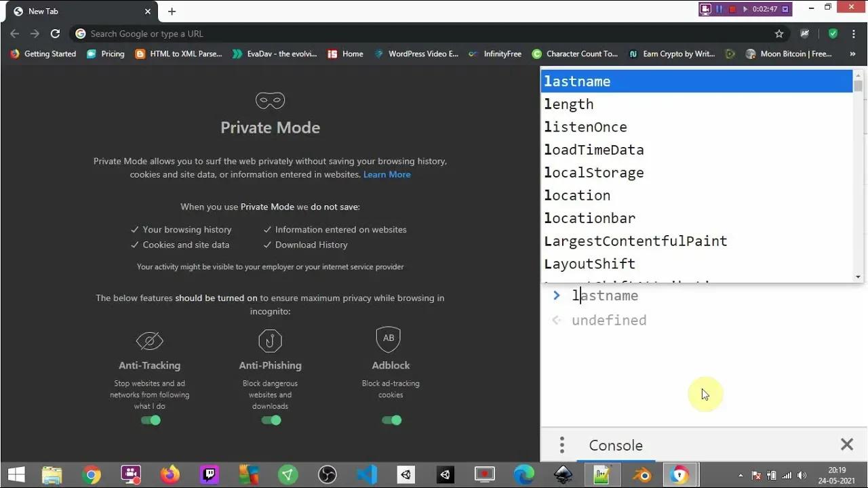Pause the screen recording
868x488 pixels.
[x=719, y=9]
